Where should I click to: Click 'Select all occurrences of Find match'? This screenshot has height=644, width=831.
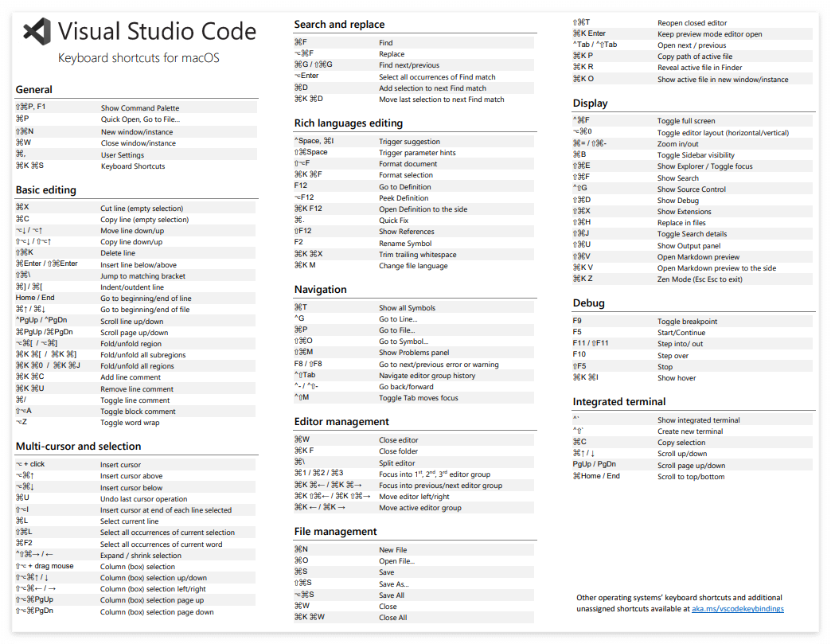click(437, 77)
